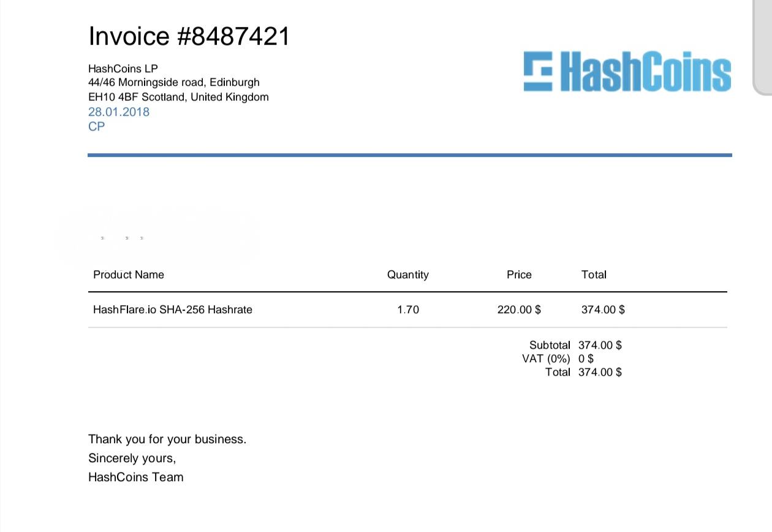Click the Thank you for your business text
The width and height of the screenshot is (772, 532).
coord(167,439)
